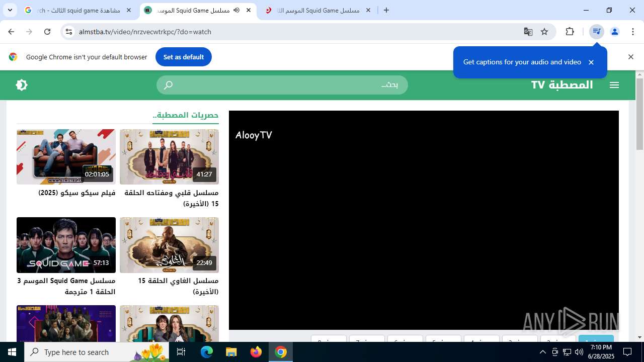Screen dimensions: 644x362
Task: Open the Chrome profile avatar
Action: (x=615, y=32)
